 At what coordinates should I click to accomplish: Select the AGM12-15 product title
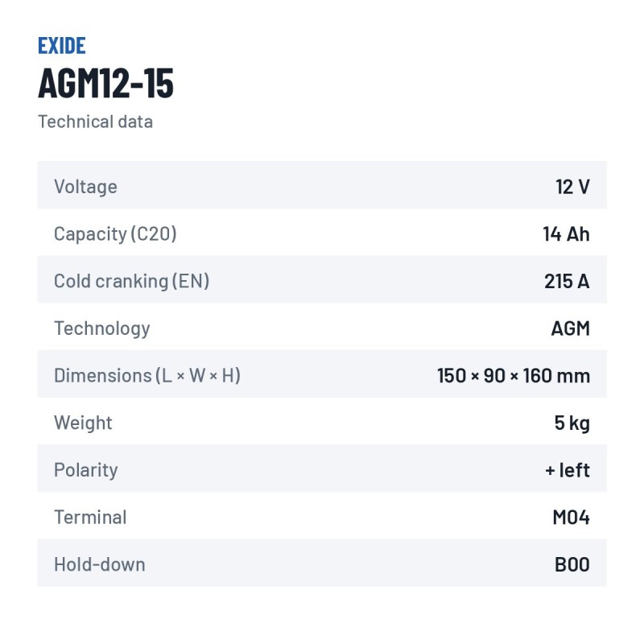[106, 84]
